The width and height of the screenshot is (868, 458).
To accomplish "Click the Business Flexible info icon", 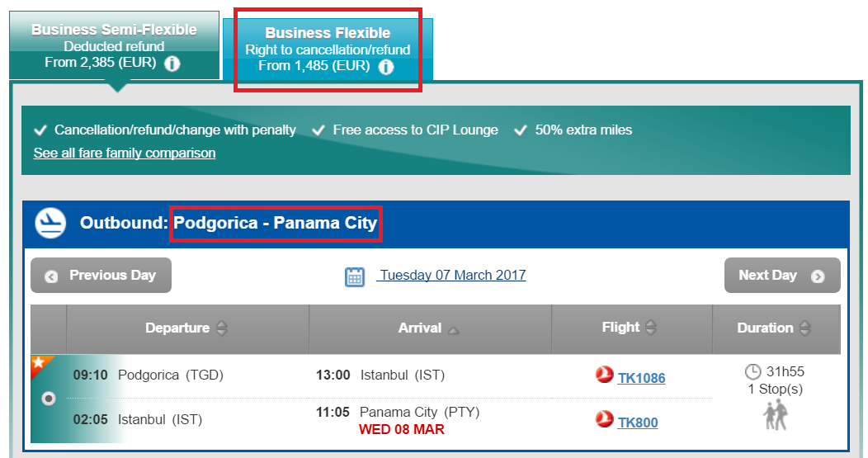I will tap(386, 67).
